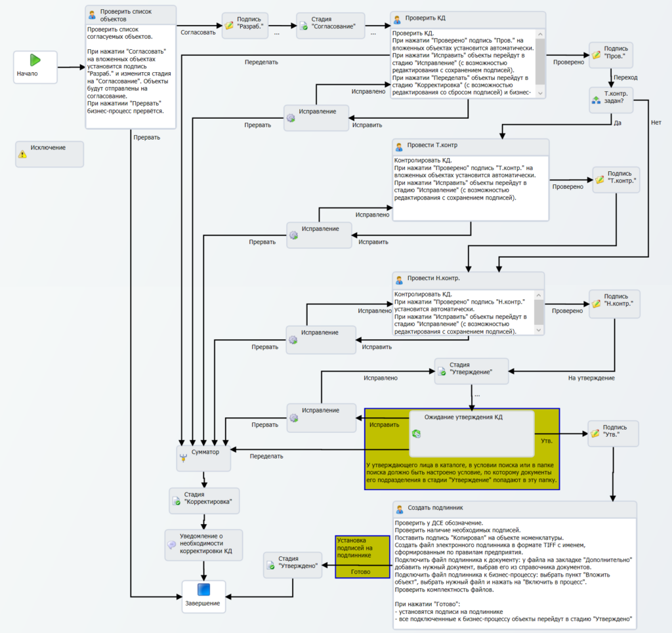Select the yellow Установка подписей на подлиннике note

click(x=362, y=556)
